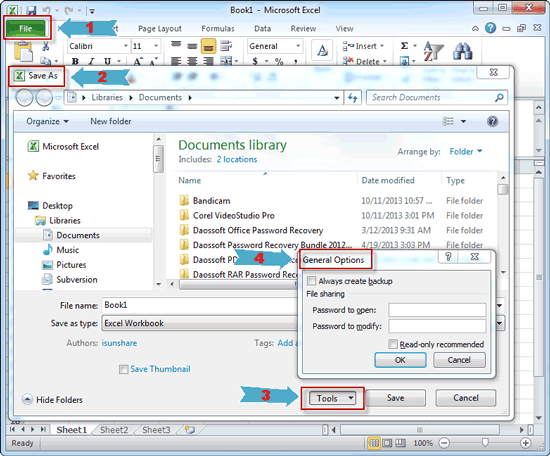The width and height of the screenshot is (550, 456).
Task: Switch to Page Layout view icon
Action: coord(387,443)
